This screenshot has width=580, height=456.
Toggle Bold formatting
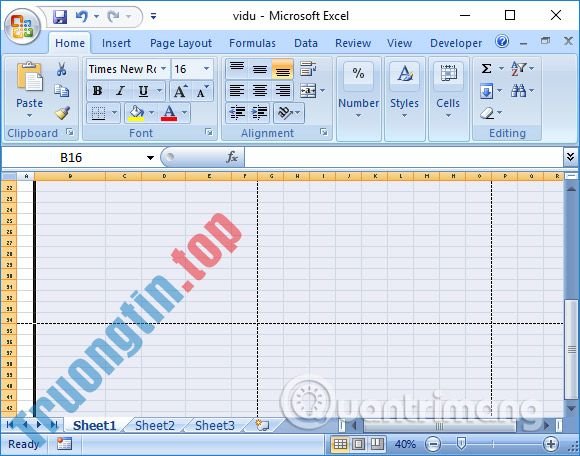coord(97,91)
